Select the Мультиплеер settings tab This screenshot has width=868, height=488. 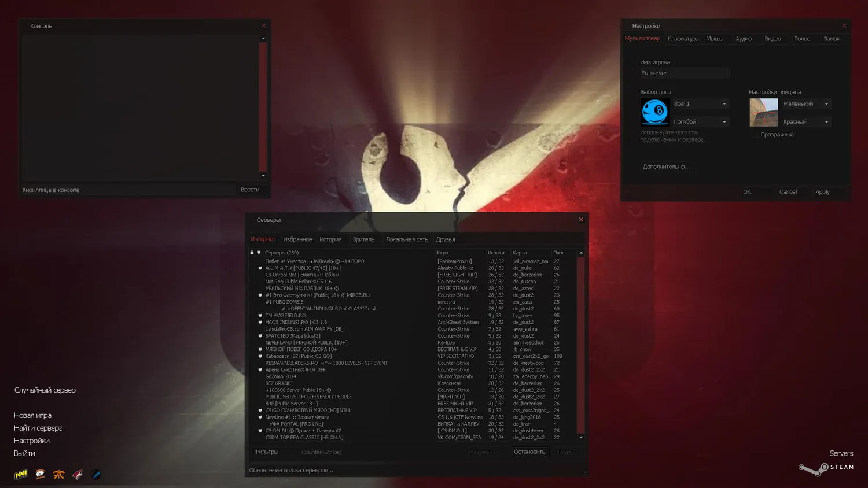coord(642,39)
